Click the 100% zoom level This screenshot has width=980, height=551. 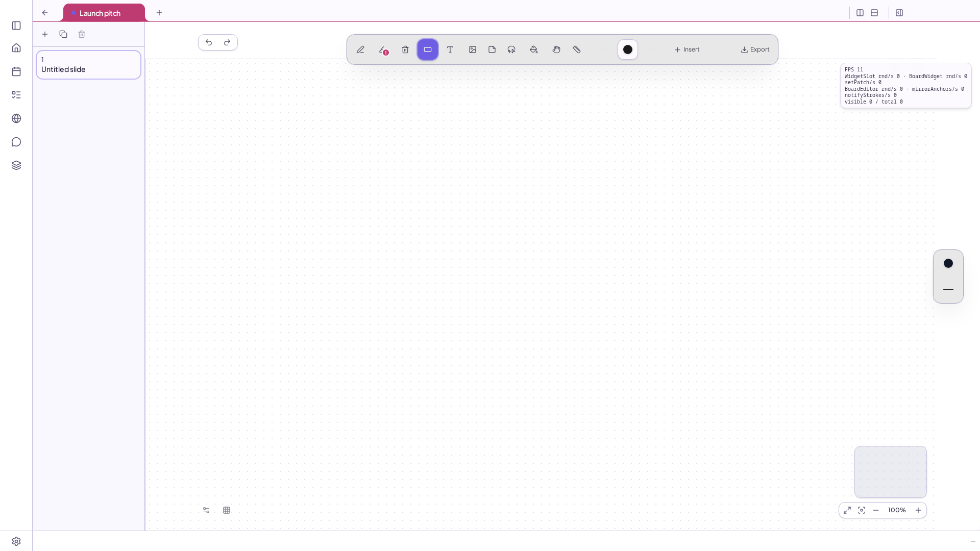point(897,510)
